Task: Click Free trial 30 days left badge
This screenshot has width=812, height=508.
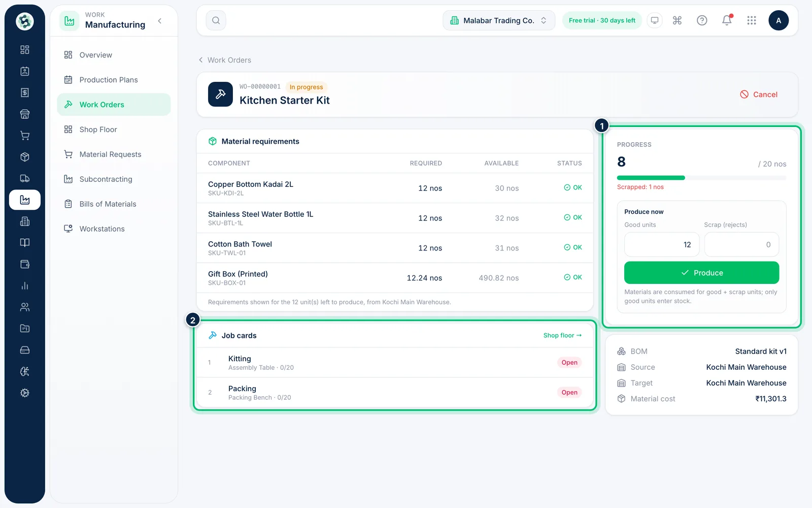Action: point(602,20)
